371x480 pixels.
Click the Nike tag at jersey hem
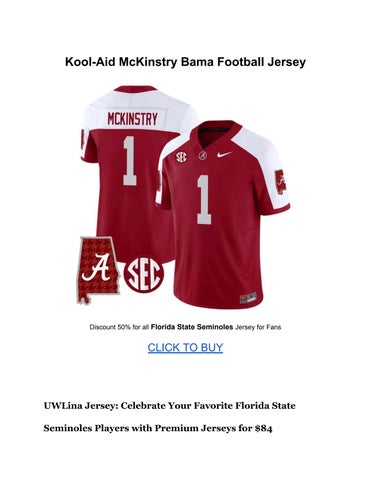(x=248, y=298)
